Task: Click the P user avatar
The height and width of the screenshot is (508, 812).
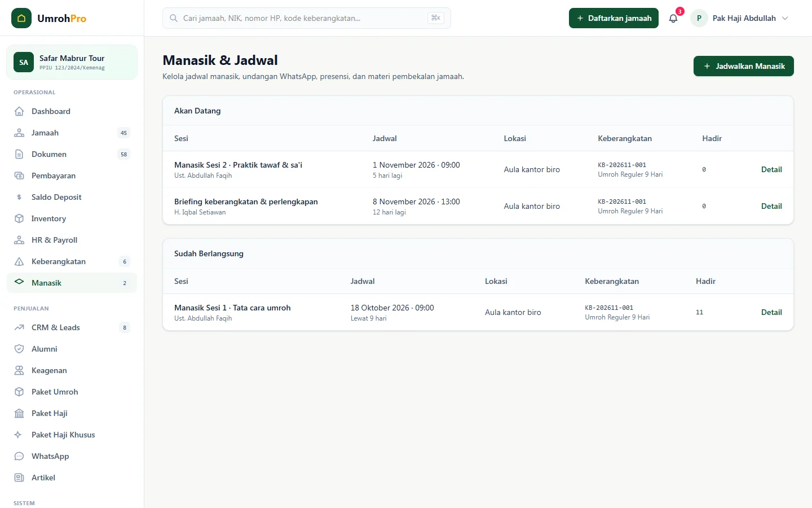Action: click(x=699, y=18)
